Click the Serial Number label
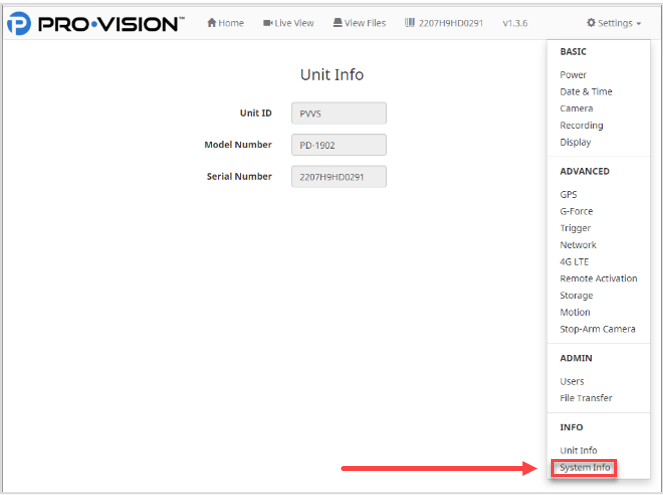The width and height of the screenshot is (663, 495). click(x=239, y=177)
